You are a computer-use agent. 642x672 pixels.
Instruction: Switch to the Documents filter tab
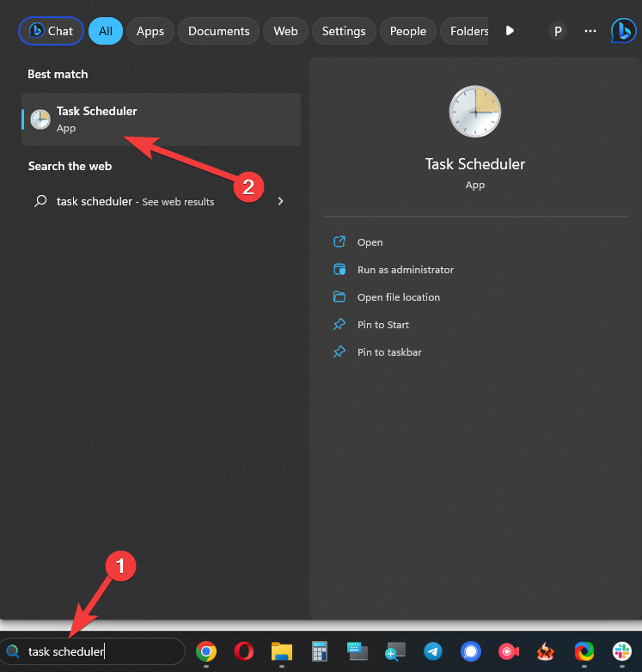tap(218, 31)
